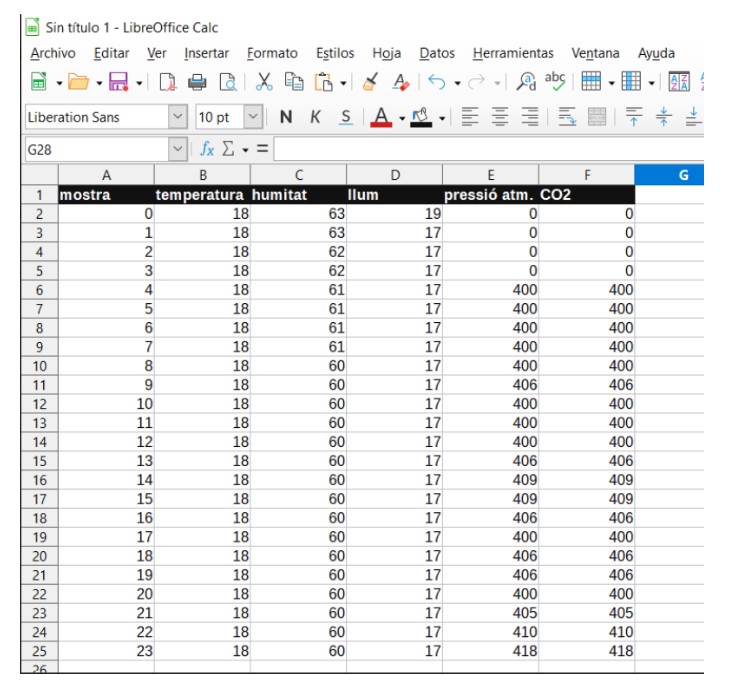This screenshot has height=688, width=732.
Task: Open the 10 pt font size dropdown
Action: (252, 118)
